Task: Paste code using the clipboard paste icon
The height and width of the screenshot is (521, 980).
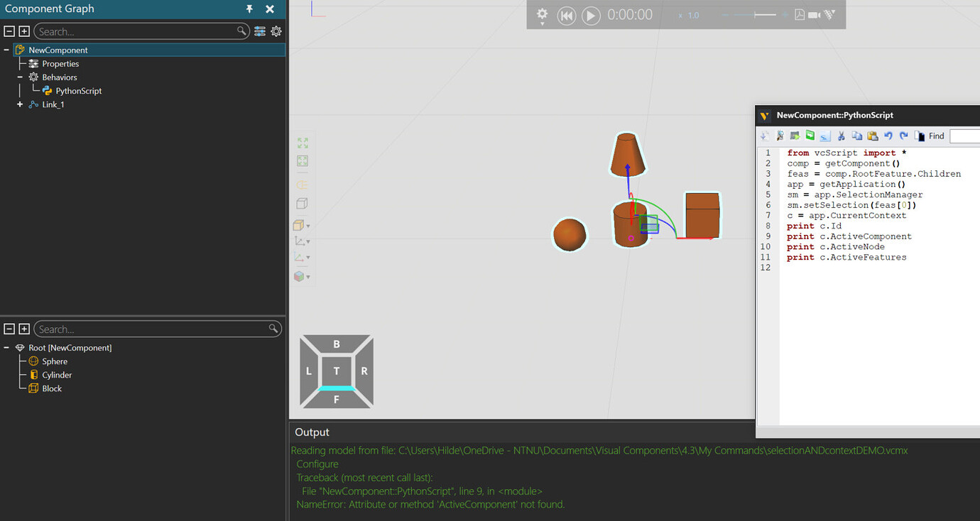Action: tap(873, 136)
